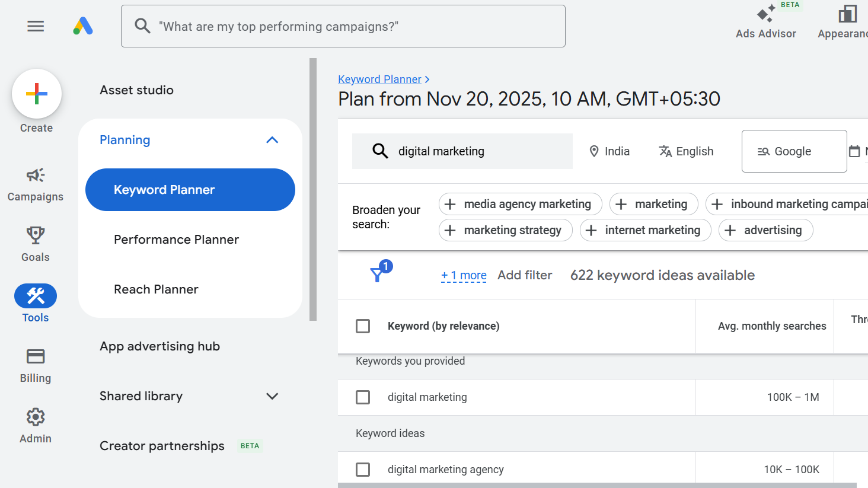
Task: Select the Goals trophy icon
Action: click(x=35, y=235)
